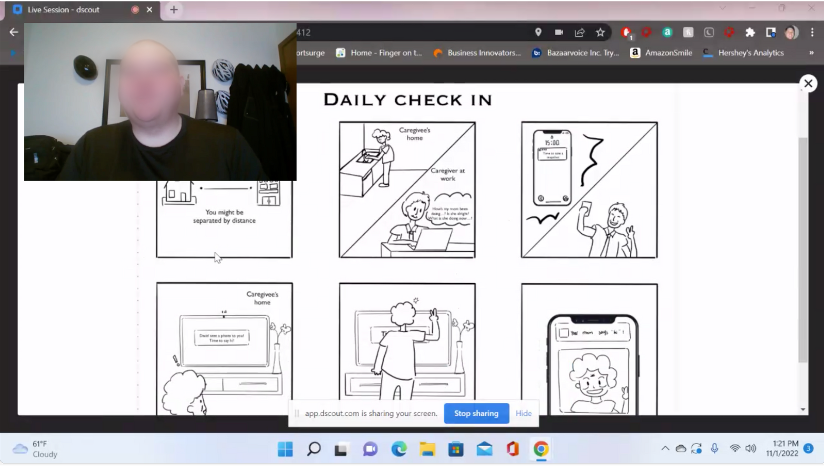
Task: Click the camera permission icon in address bar
Action: click(x=559, y=32)
